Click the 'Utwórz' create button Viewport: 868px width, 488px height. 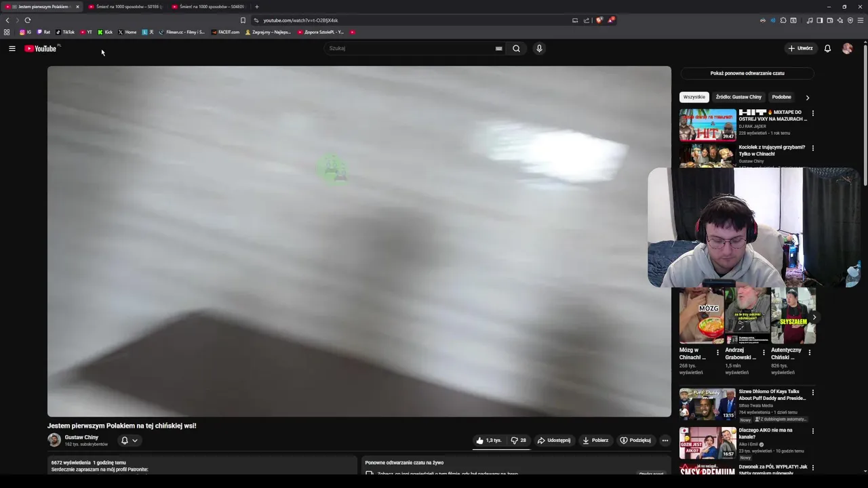pos(800,48)
